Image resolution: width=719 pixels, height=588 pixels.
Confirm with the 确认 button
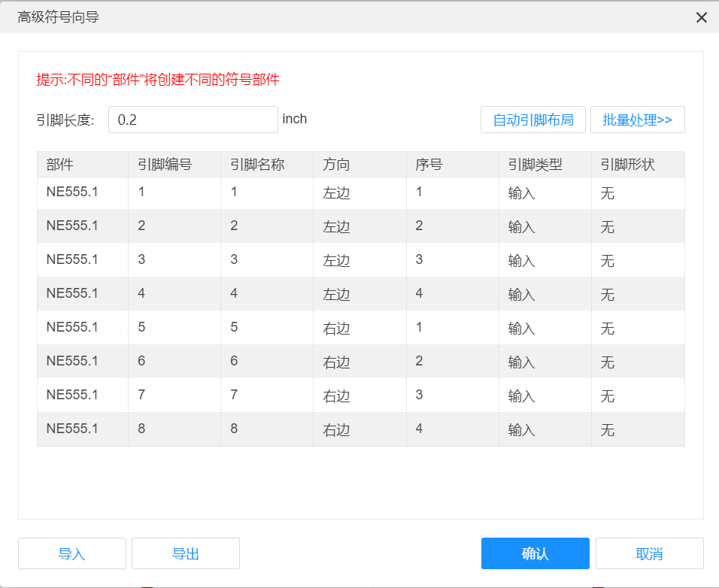click(535, 553)
